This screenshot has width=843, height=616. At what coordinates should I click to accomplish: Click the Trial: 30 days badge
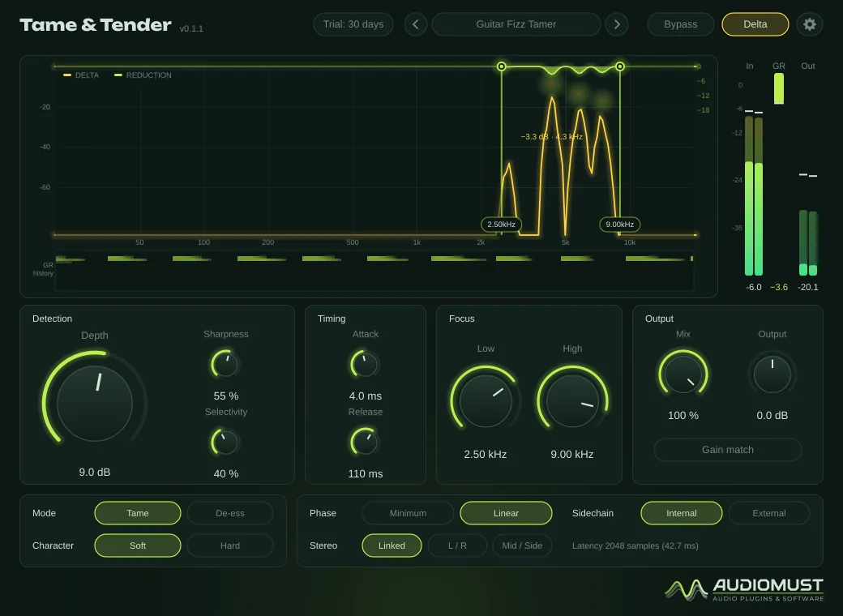353,24
